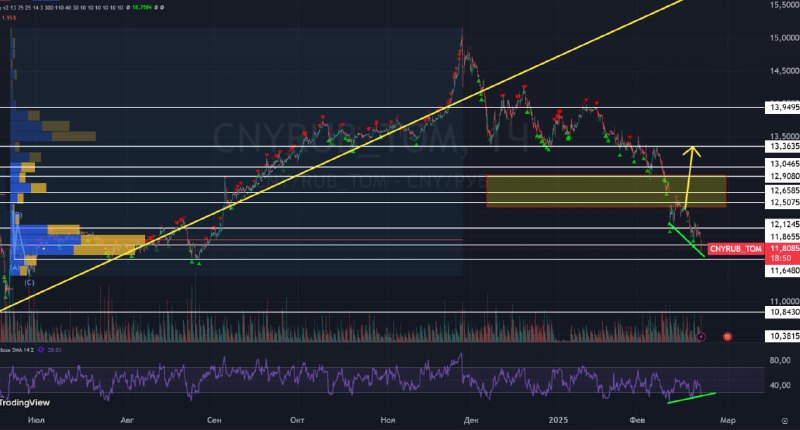Click the green indicator value in top legend

141,8
